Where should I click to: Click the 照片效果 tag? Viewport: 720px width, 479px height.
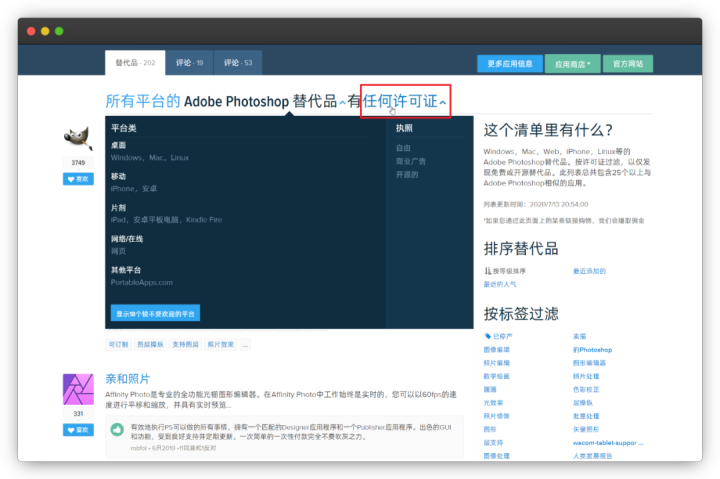[220, 344]
